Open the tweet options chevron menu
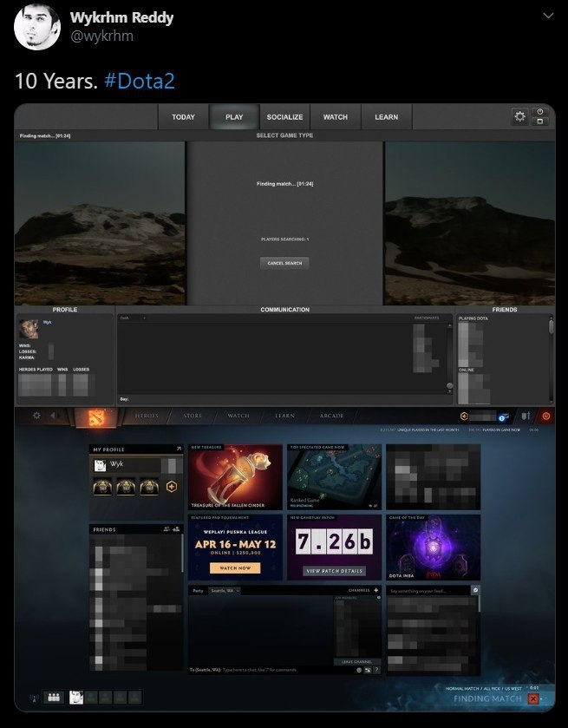This screenshot has height=728, width=568. (548, 16)
